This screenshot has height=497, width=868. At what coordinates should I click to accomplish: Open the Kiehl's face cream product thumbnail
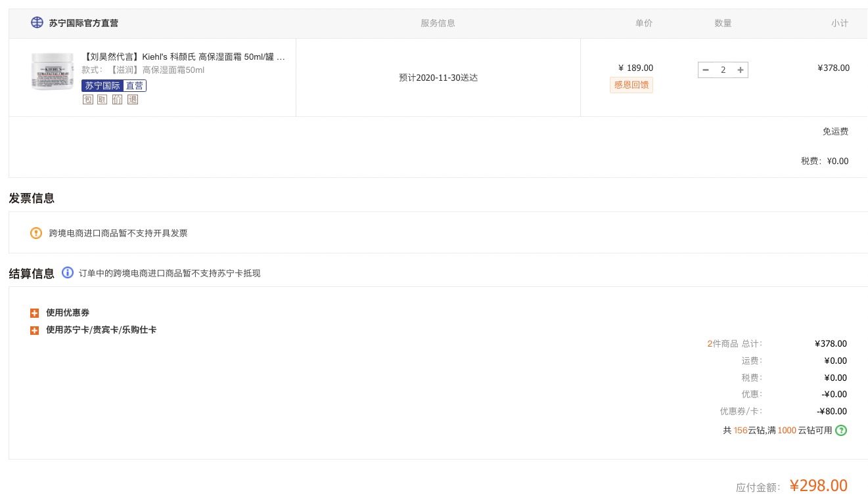(x=53, y=71)
